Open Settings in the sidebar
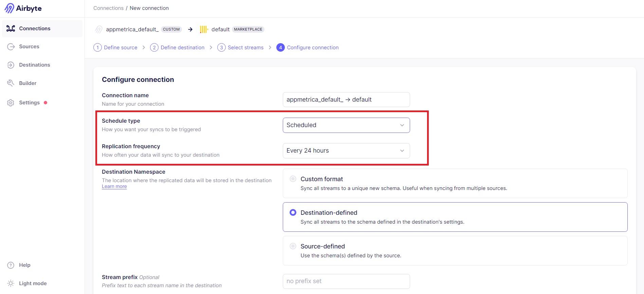 click(42, 103)
